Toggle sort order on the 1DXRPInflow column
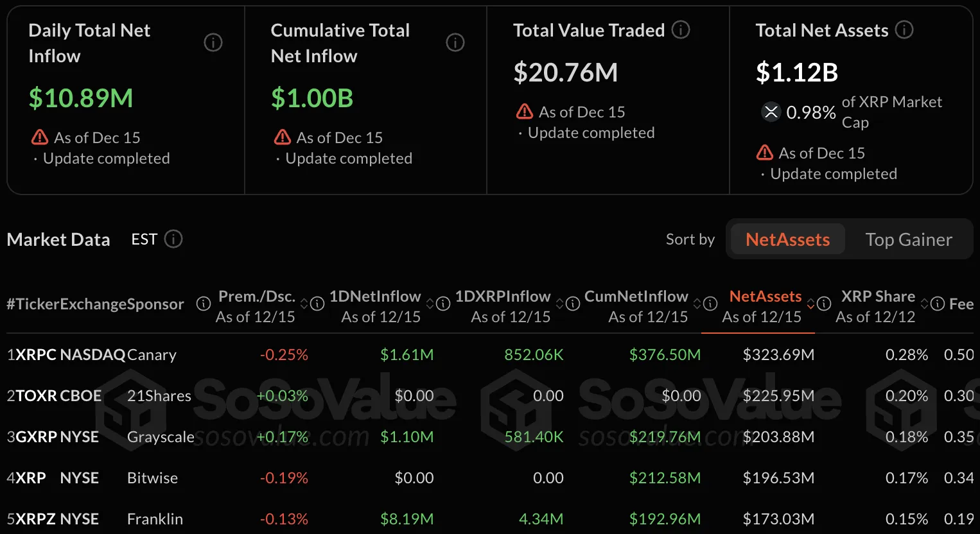Viewport: 980px width, 534px height. tap(559, 303)
